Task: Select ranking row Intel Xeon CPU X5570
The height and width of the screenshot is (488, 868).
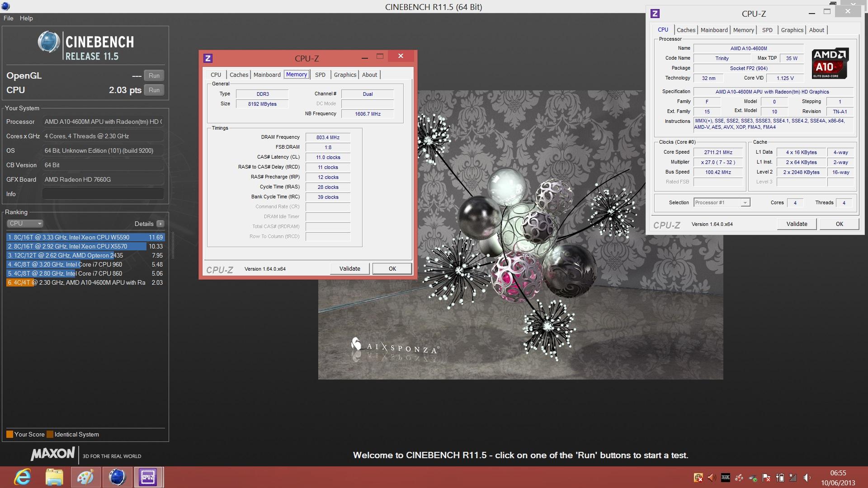Action: coord(85,246)
